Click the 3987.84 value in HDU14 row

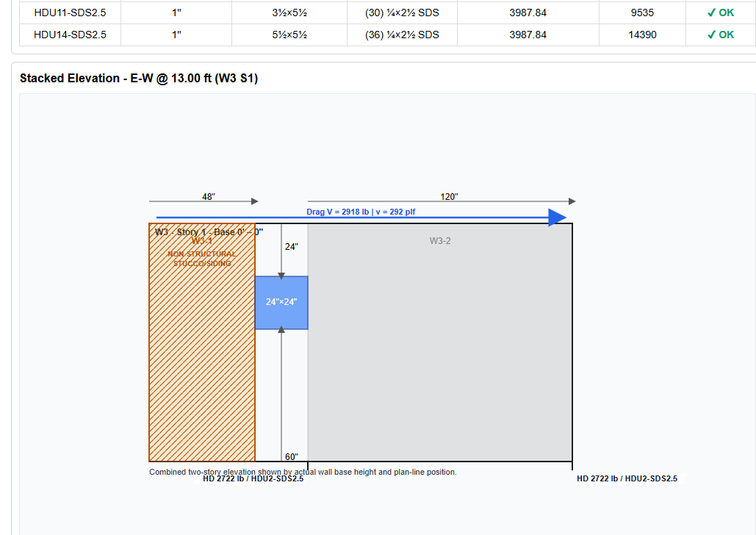pos(528,35)
